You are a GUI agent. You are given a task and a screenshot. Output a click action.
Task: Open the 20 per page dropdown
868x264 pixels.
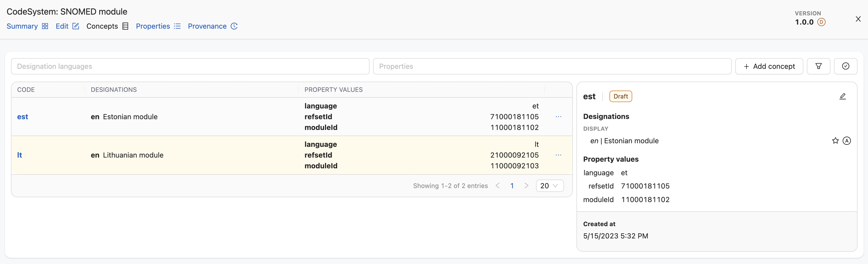550,186
